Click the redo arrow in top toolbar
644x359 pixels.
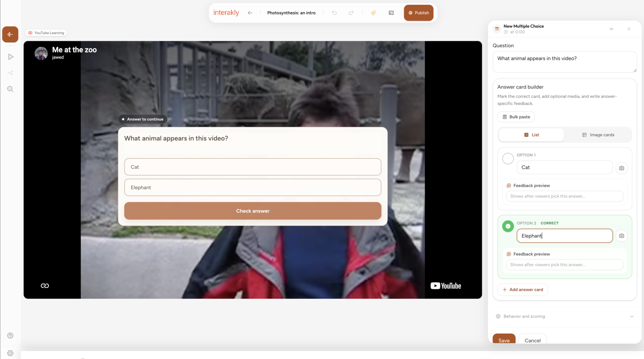click(351, 13)
